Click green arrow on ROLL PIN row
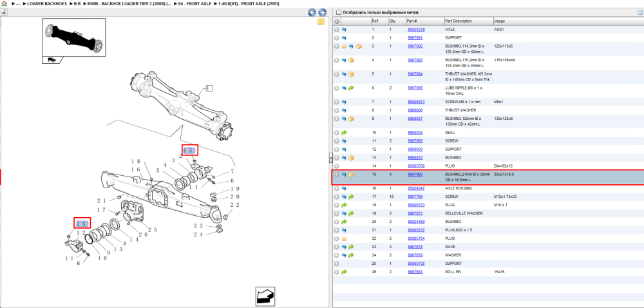 [x=344, y=272]
